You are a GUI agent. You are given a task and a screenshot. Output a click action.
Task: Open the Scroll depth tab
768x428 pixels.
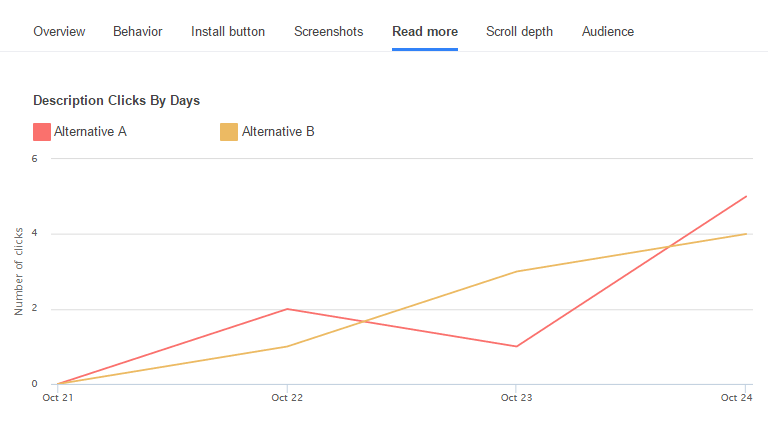click(519, 31)
